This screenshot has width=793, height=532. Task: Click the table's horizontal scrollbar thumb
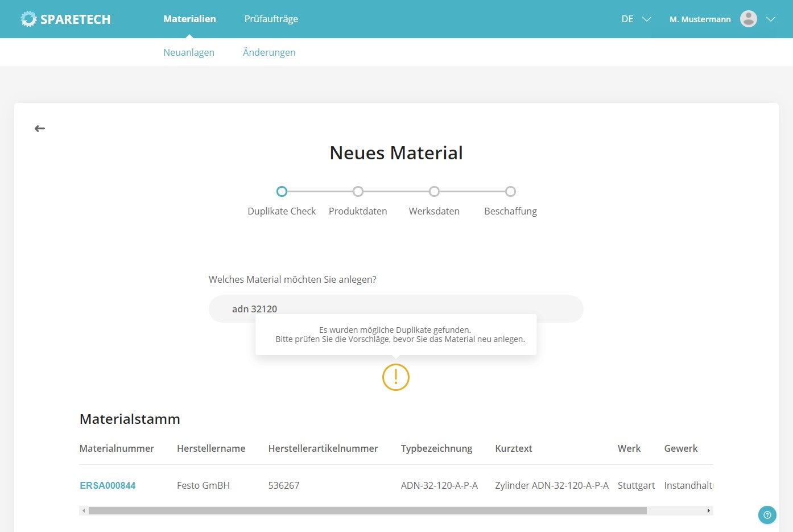(367, 511)
